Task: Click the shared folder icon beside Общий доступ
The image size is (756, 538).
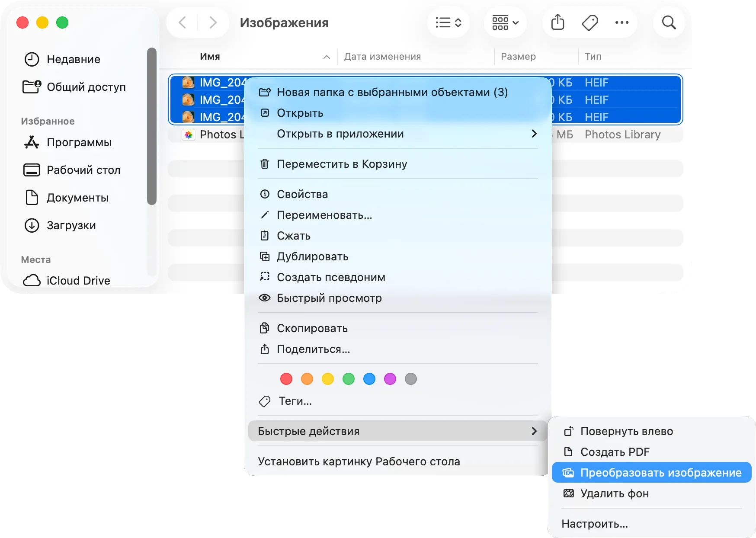Action: (32, 87)
